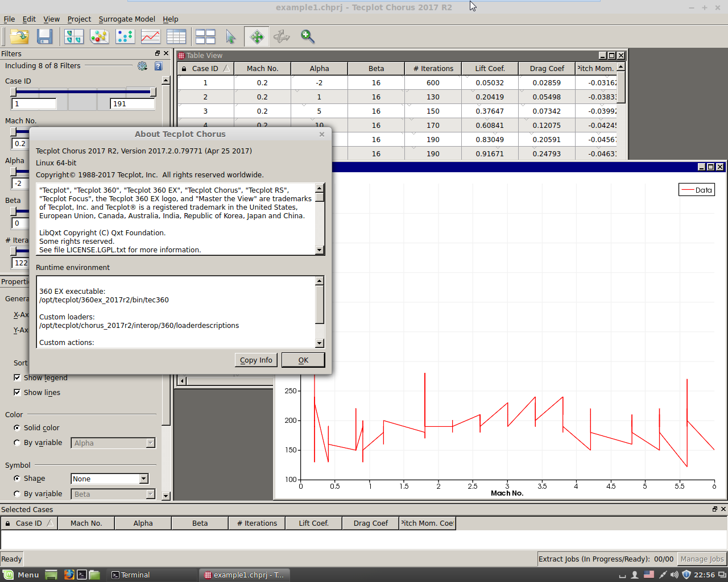Select the arrow pointer tool
728x582 pixels.
230,36
